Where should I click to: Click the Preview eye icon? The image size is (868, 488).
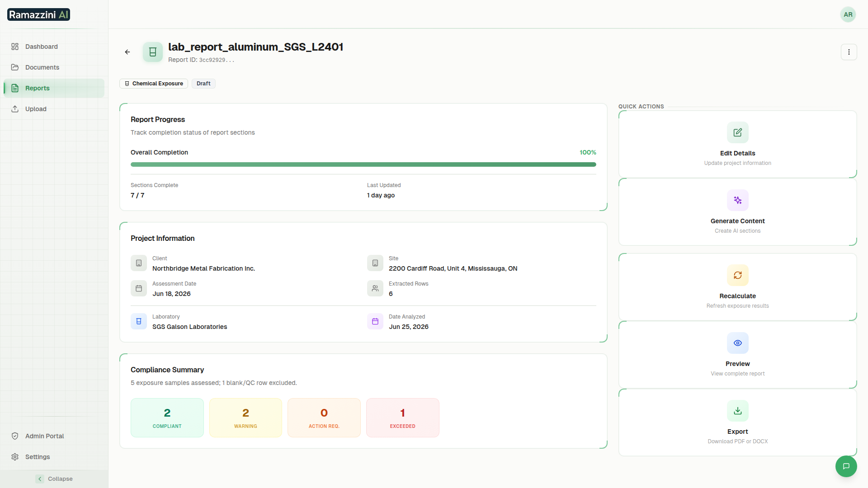[737, 343]
